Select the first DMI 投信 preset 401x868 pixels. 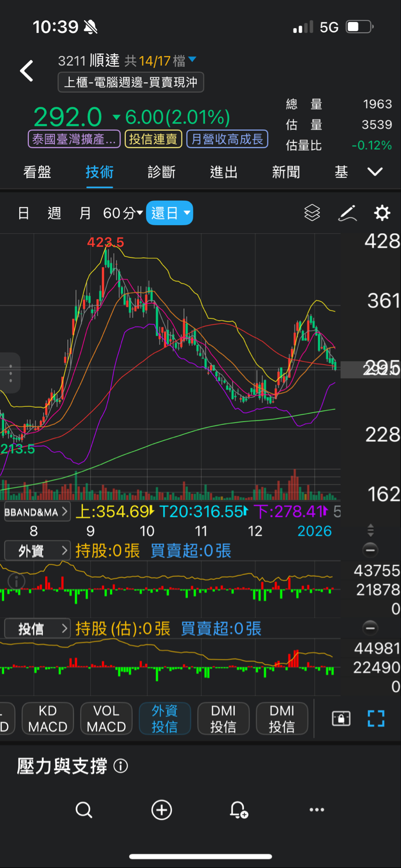pyautogui.click(x=224, y=719)
